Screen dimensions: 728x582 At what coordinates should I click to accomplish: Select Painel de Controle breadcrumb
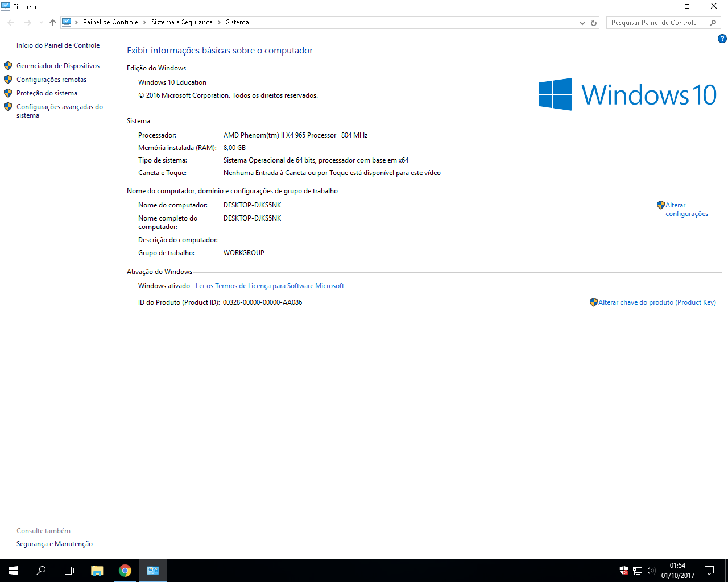click(x=110, y=22)
